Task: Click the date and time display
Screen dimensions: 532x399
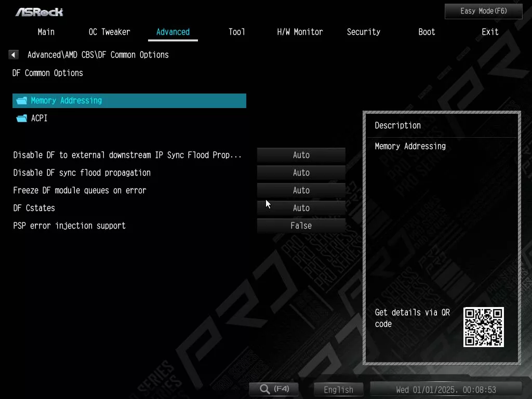Action: coord(446,390)
